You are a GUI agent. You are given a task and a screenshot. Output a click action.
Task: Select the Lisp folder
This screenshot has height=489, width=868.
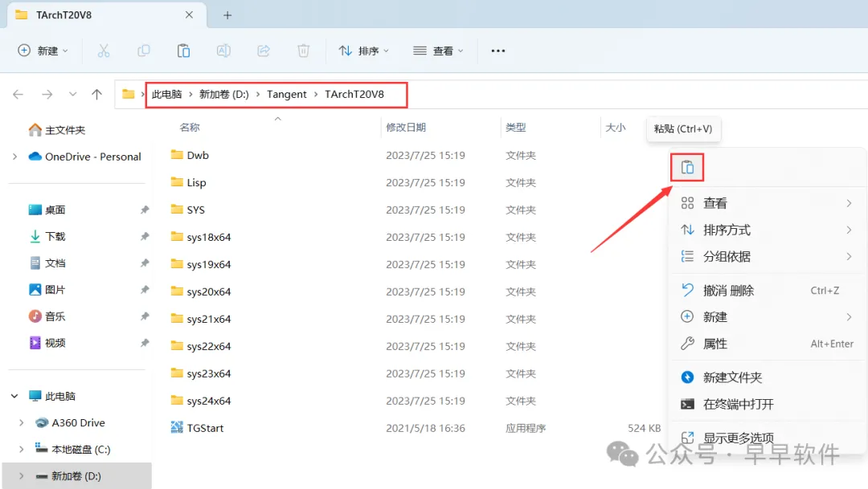pos(188,182)
